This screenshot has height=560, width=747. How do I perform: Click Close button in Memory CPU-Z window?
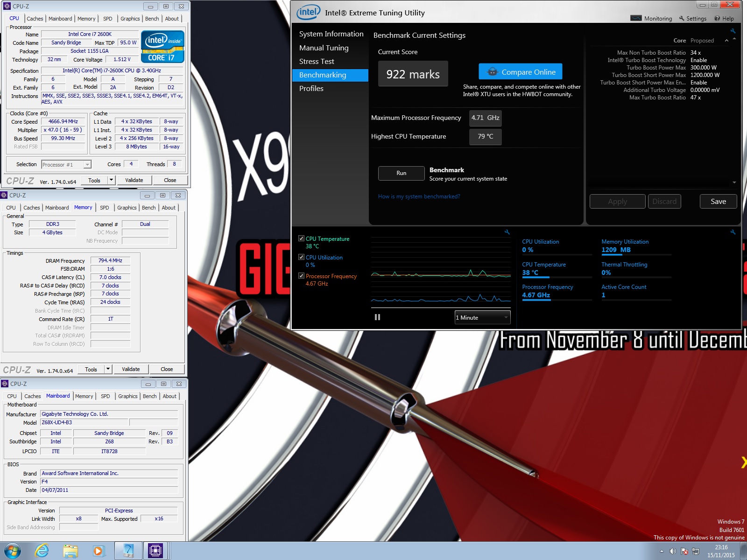pyautogui.click(x=167, y=369)
